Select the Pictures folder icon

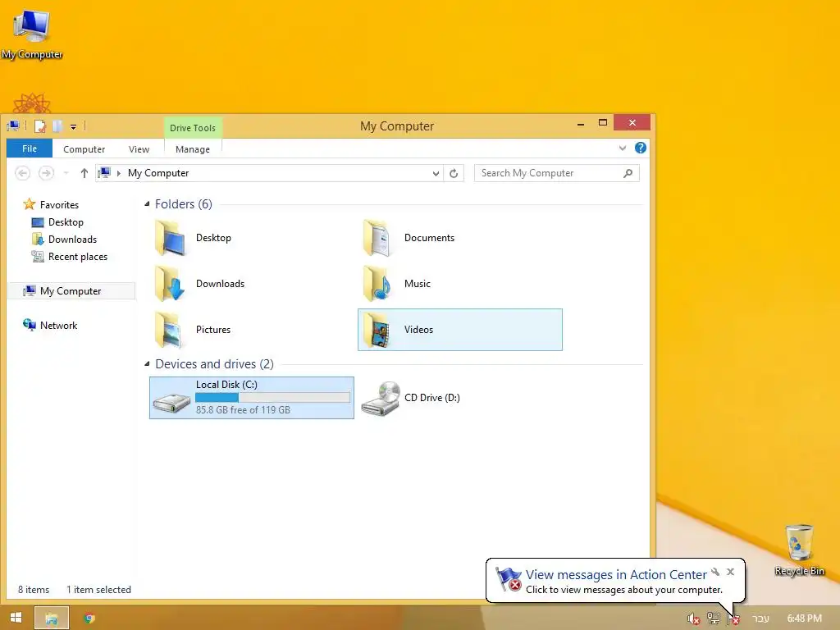pos(170,330)
